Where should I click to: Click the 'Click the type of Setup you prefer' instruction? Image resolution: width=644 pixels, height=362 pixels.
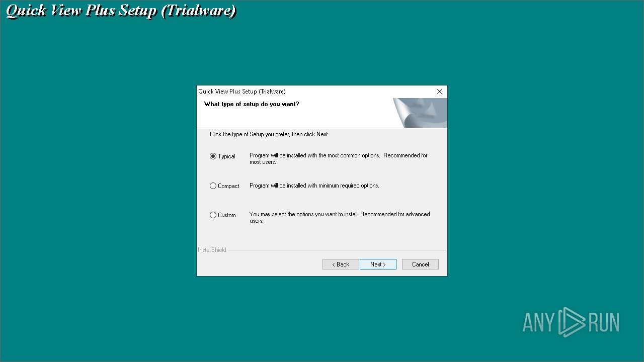pos(269,134)
